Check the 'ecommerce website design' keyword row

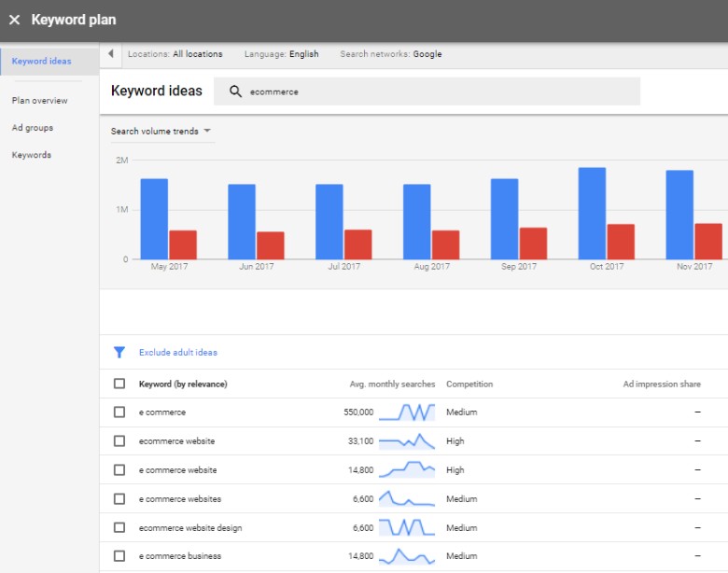tap(119, 527)
